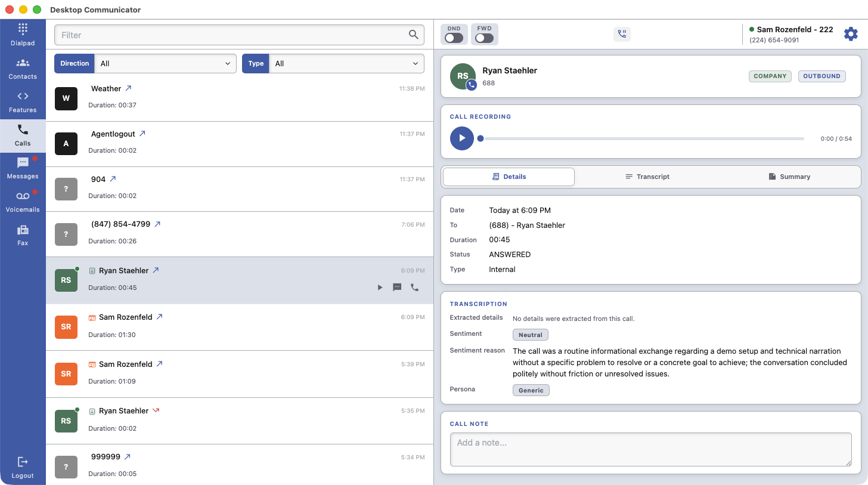Screen dimensions: 868x485
Task: Play recording from Ryan Staehler 00:45 row
Action: tap(380, 288)
